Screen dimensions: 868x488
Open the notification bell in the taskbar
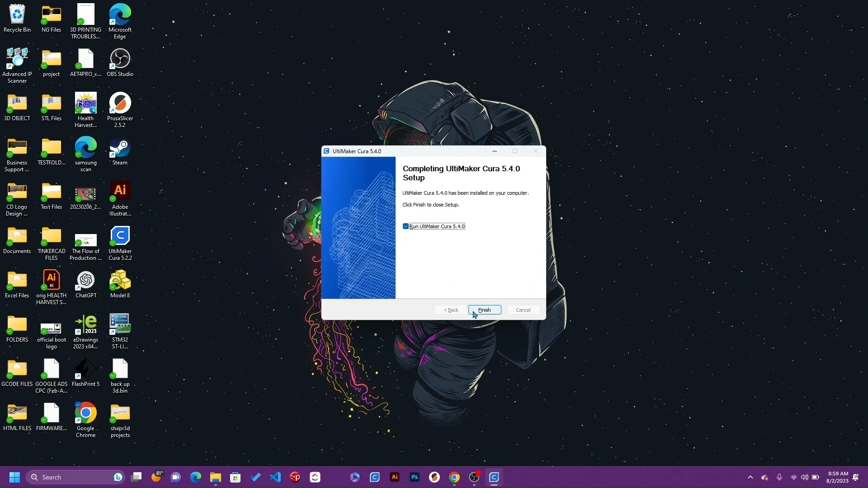pos(856,477)
